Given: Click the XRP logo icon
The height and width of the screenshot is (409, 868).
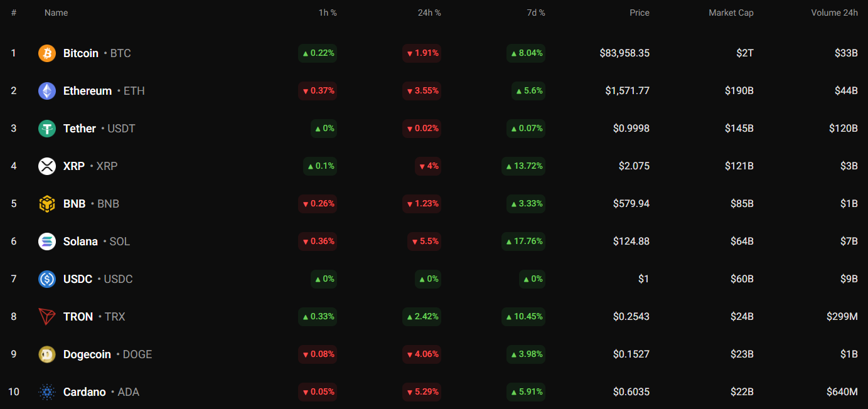Looking at the screenshot, I should point(47,166).
